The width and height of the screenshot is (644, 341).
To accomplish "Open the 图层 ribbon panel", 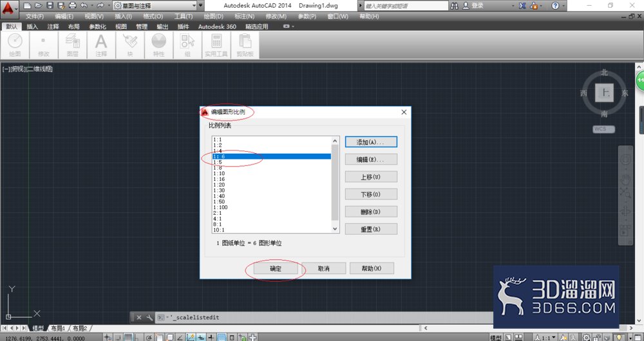I will coord(72,45).
